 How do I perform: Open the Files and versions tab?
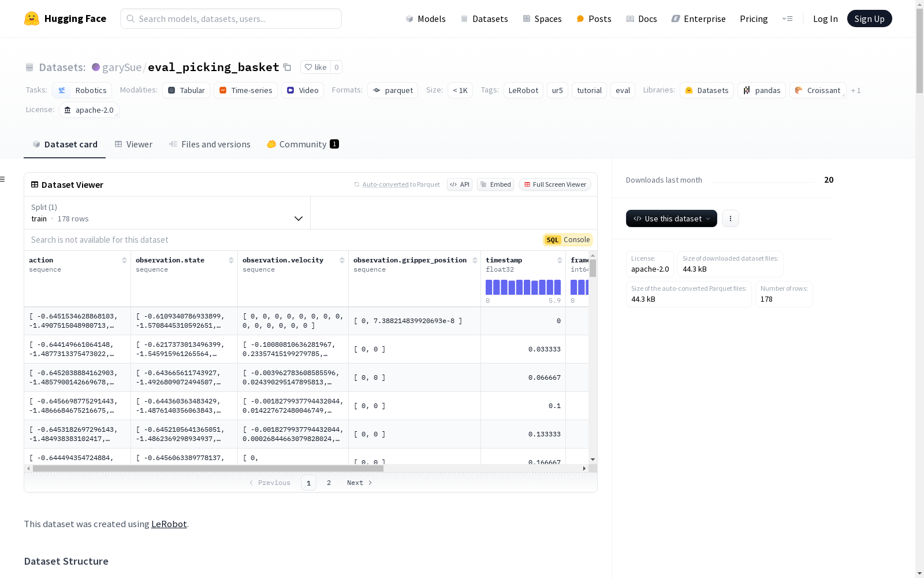point(210,144)
